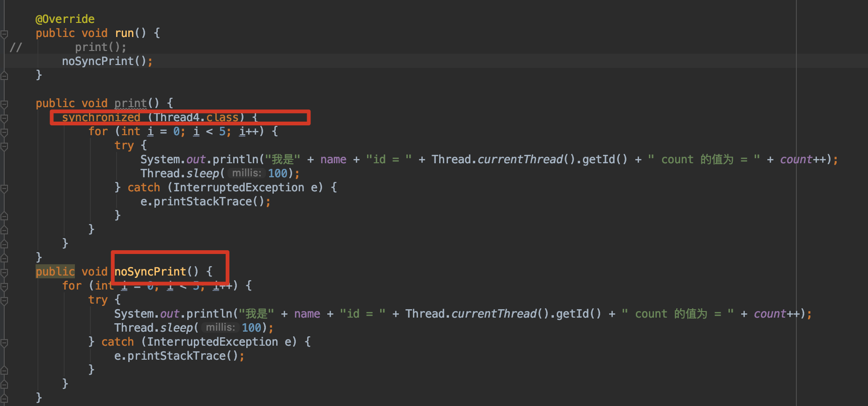
Task: Click fold marker beside first catch clause
Action: (4, 188)
